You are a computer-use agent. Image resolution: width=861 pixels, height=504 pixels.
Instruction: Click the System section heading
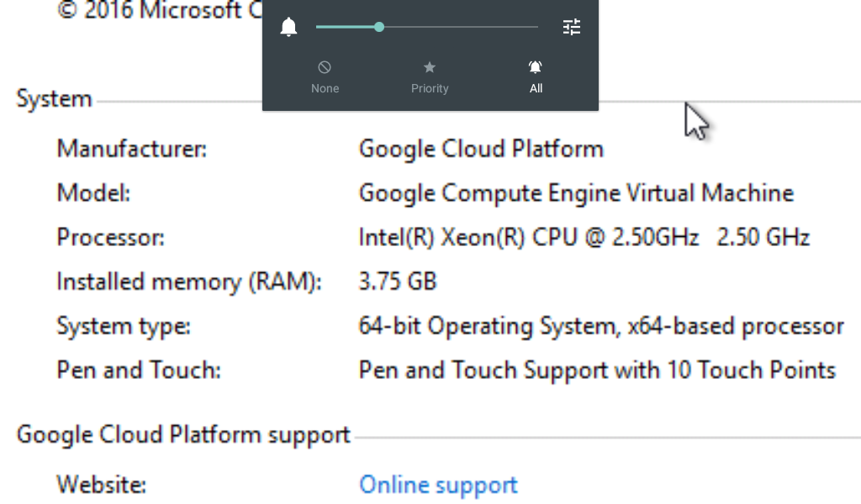pos(54,99)
